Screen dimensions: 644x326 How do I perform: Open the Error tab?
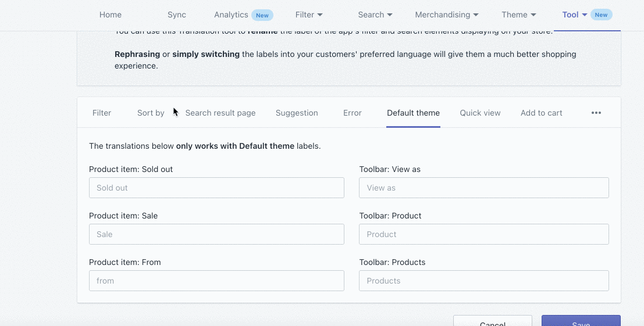(x=353, y=113)
